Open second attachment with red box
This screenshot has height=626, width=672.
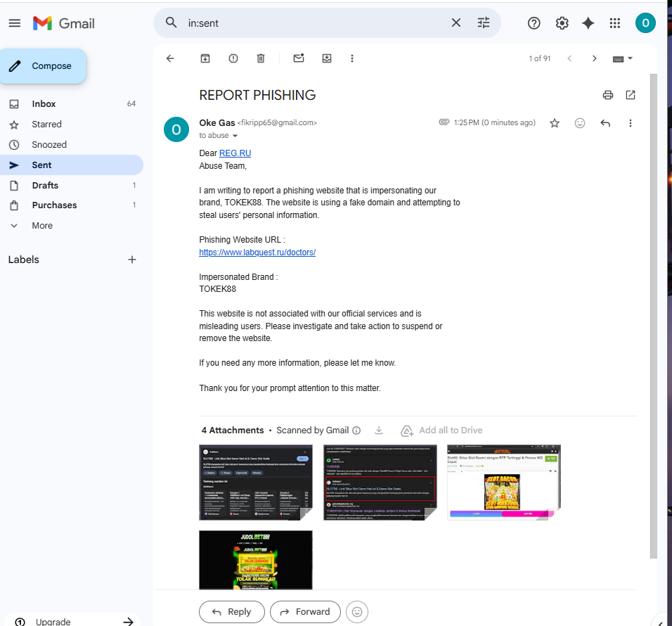[x=380, y=483]
